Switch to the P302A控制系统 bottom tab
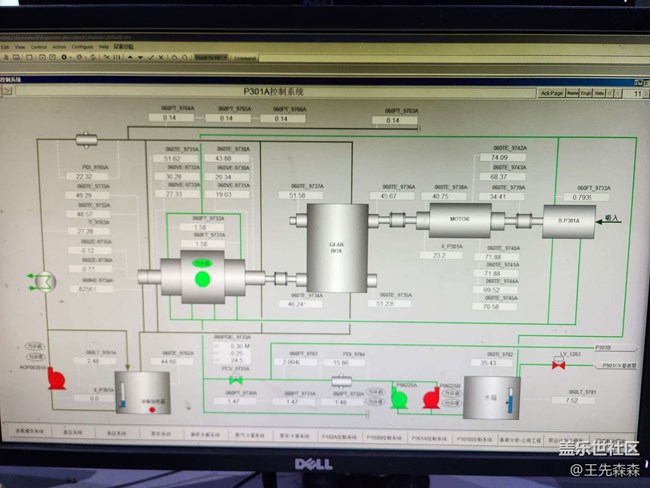650x488 pixels. point(338,437)
